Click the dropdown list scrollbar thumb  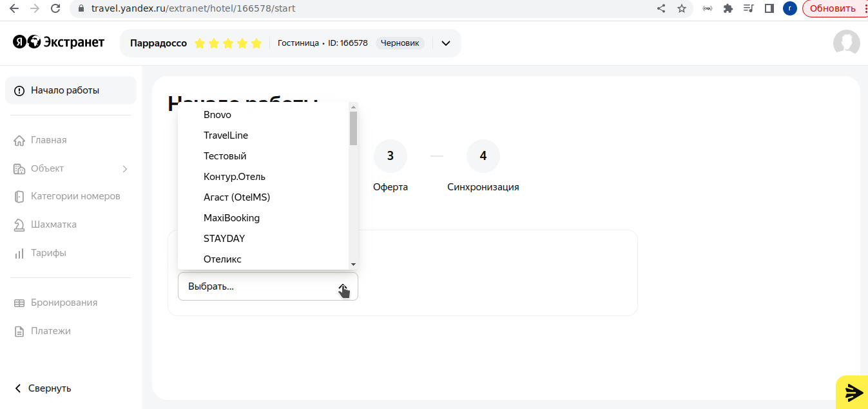[353, 128]
